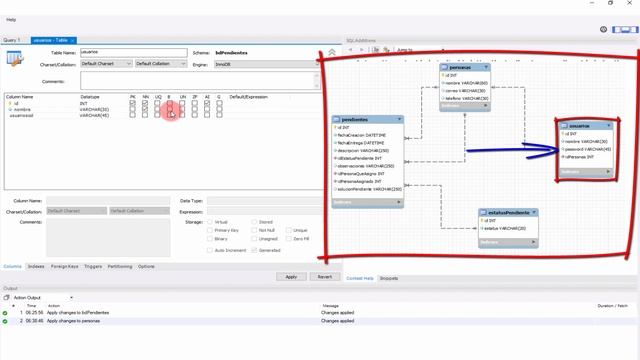Image resolution: width=640 pixels, height=360 pixels.
Task: Open the table Default Collation dropdown
Action: click(161, 64)
